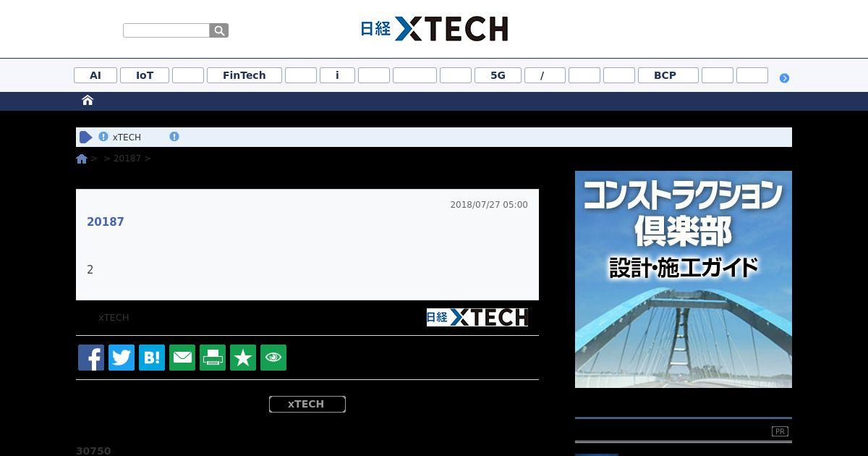868x456 pixels.
Task: Expand more topic tags with arrow
Action: pyautogui.click(x=784, y=78)
